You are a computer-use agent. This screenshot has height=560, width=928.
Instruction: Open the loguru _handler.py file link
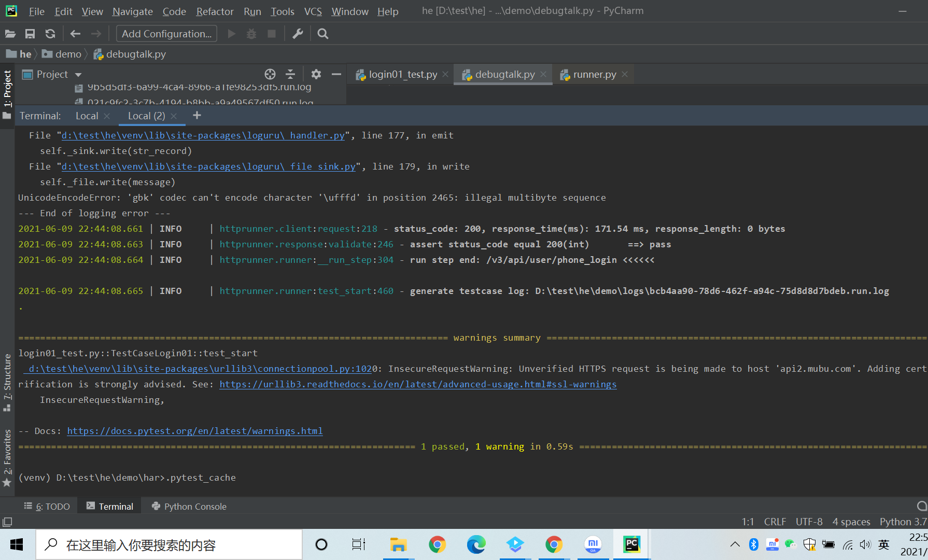(x=203, y=135)
